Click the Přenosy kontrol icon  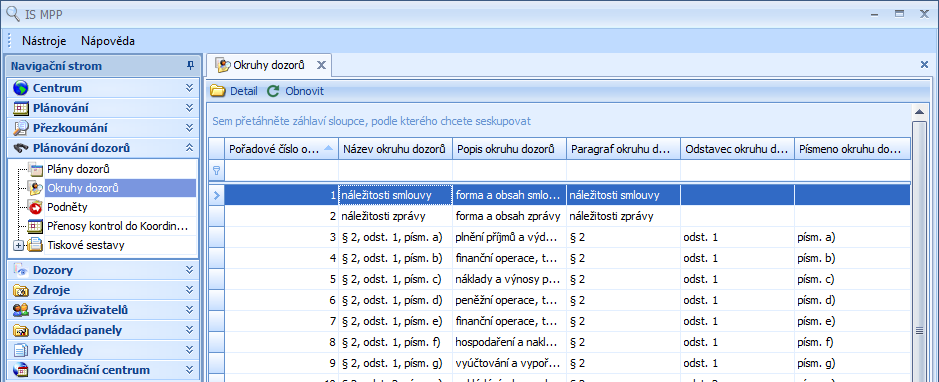[x=36, y=226]
